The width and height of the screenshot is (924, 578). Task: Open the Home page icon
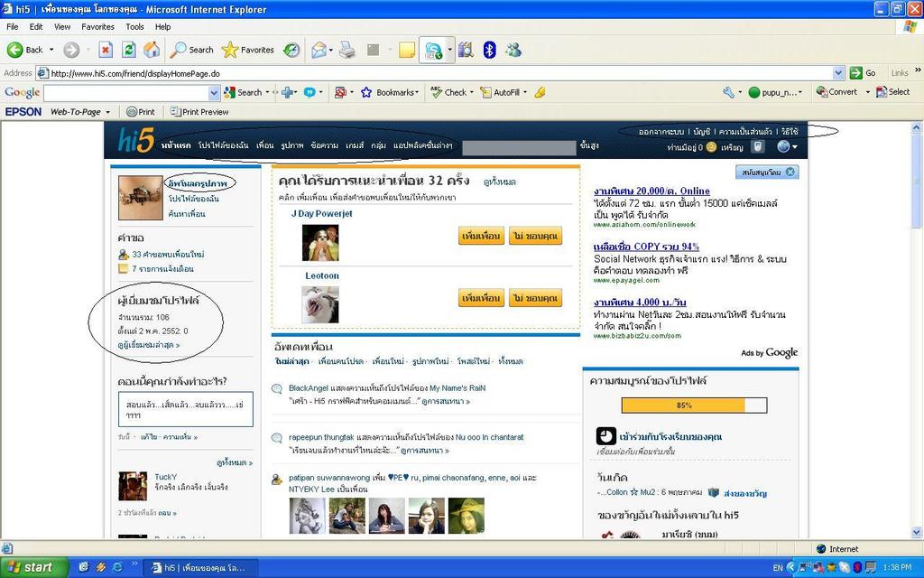152,51
